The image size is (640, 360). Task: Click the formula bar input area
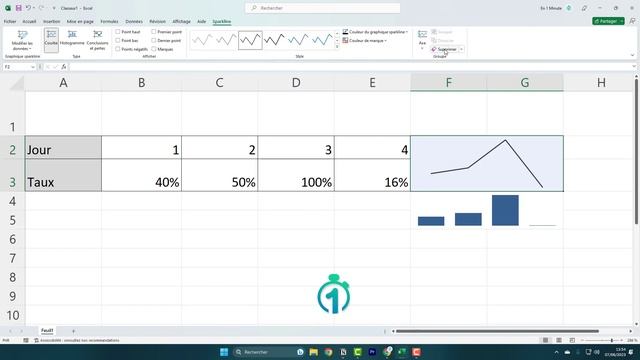tap(349, 67)
